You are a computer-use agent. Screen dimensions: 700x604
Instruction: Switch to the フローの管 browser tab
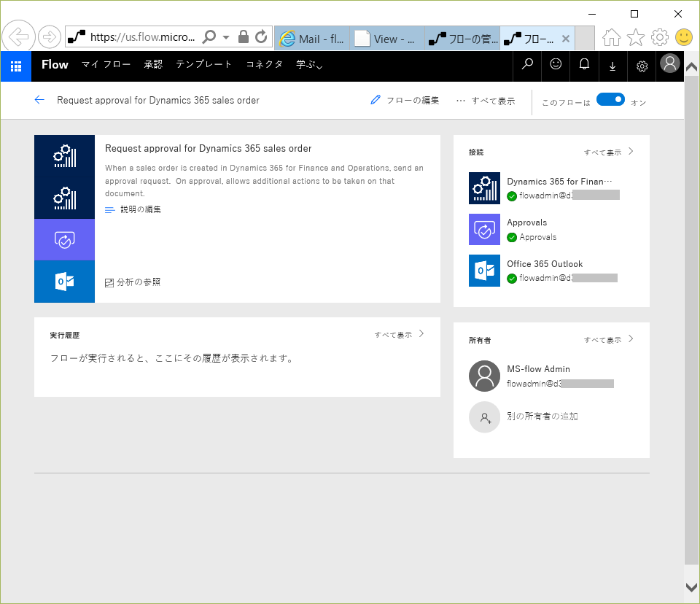pyautogui.click(x=462, y=39)
